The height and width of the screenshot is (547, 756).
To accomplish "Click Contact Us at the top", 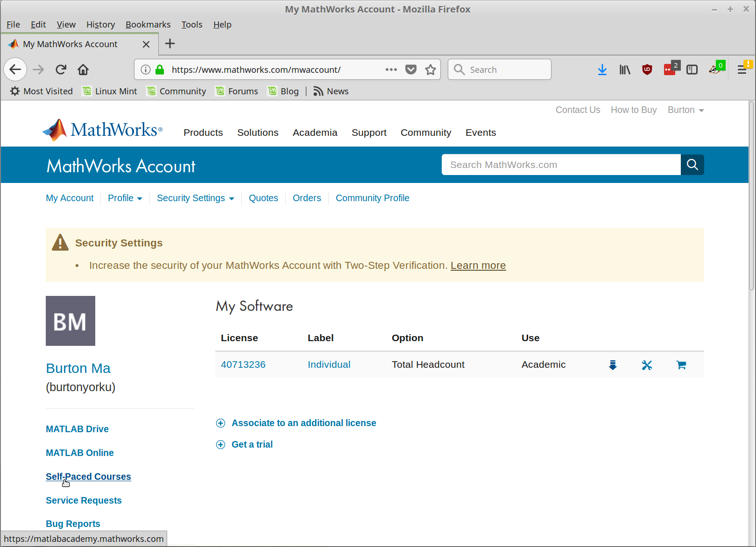I will [x=578, y=110].
